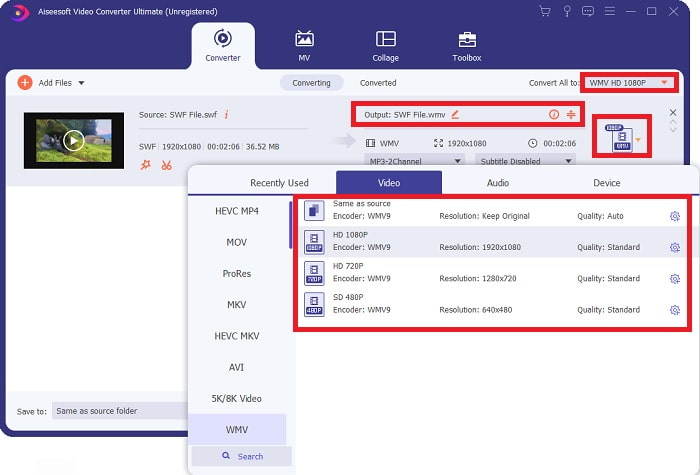700x475 pixels.
Task: Choose HEVC MKV format
Action: click(237, 336)
